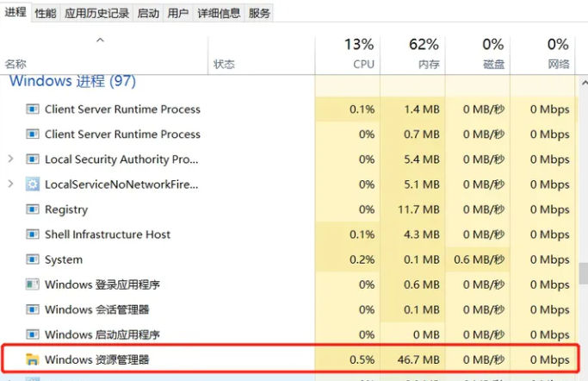Select the Windows 登录应用程序 name

click(x=102, y=284)
